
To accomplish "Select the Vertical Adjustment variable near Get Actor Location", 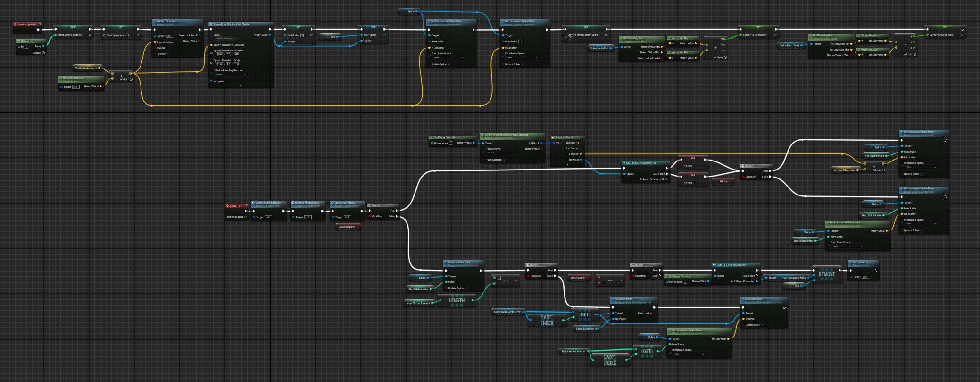I will [x=86, y=68].
